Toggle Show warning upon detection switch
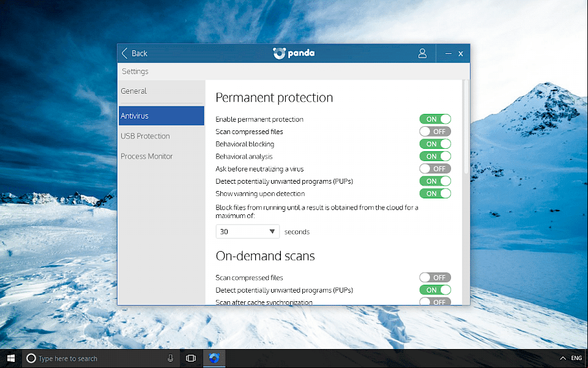588x368 pixels. point(435,193)
